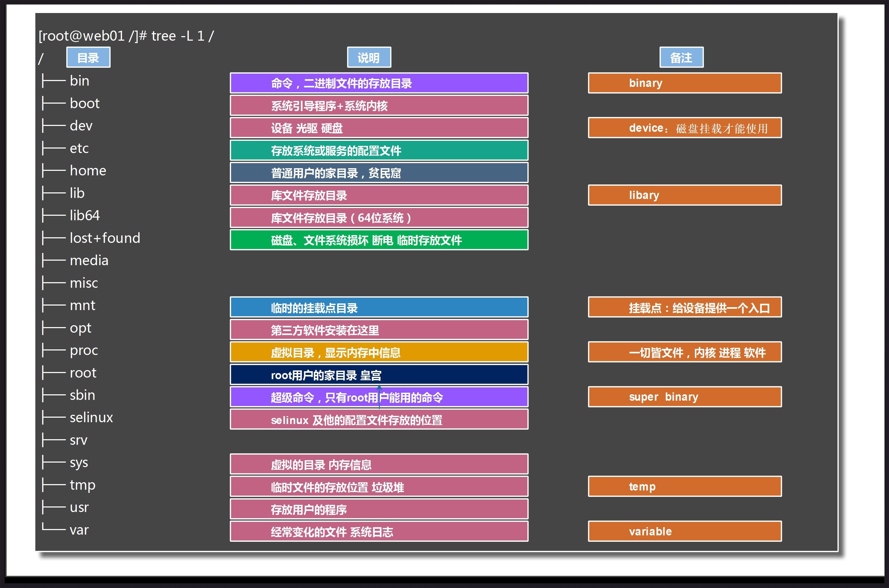Click the 说明 header label
The height and width of the screenshot is (588, 889).
[x=370, y=57]
